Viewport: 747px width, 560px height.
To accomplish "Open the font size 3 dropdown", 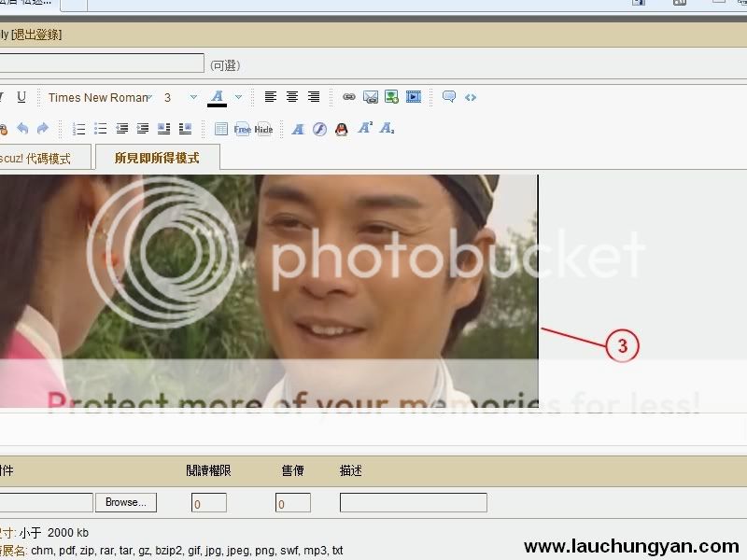I will (180, 98).
